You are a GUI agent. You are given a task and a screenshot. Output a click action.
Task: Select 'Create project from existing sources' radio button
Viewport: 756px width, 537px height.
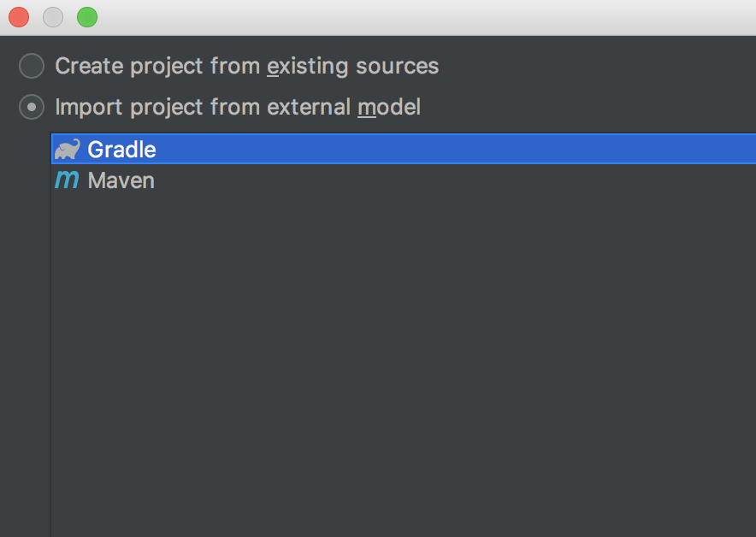[x=32, y=66]
